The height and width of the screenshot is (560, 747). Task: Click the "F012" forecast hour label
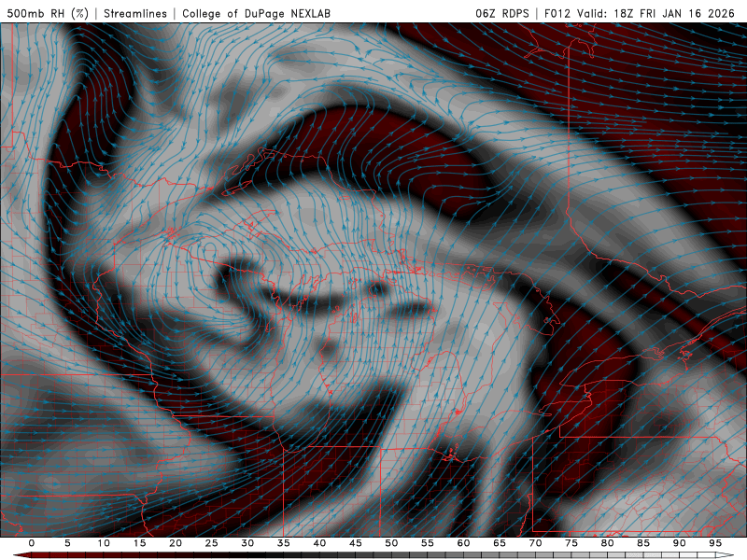point(557,13)
